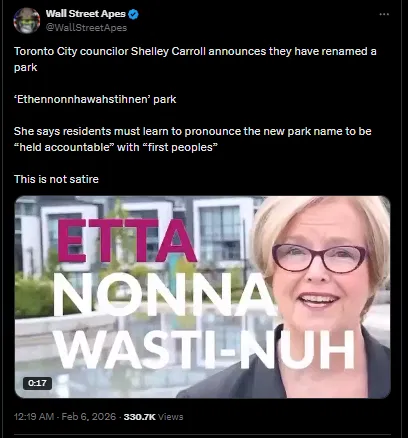
Task: Open the three-dot more options menu
Action: tap(384, 14)
